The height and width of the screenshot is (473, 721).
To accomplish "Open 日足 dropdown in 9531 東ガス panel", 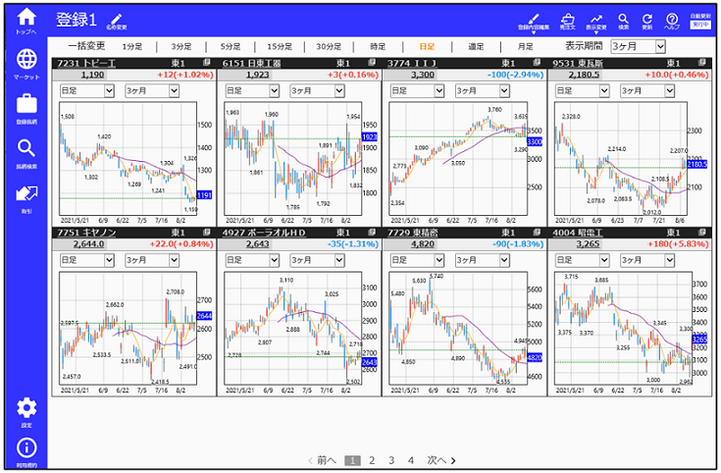I will 583,91.
